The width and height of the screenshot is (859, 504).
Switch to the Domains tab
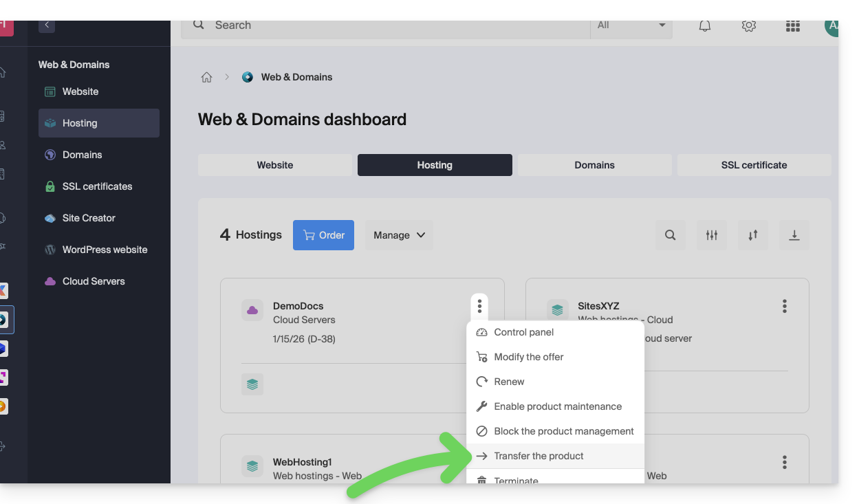click(594, 165)
